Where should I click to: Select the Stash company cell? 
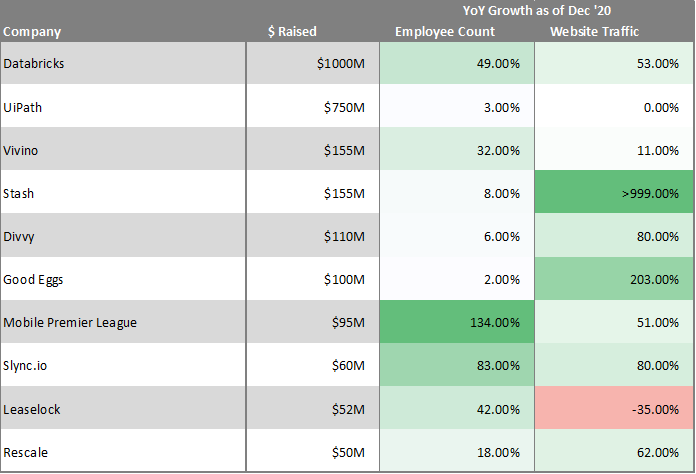point(123,192)
